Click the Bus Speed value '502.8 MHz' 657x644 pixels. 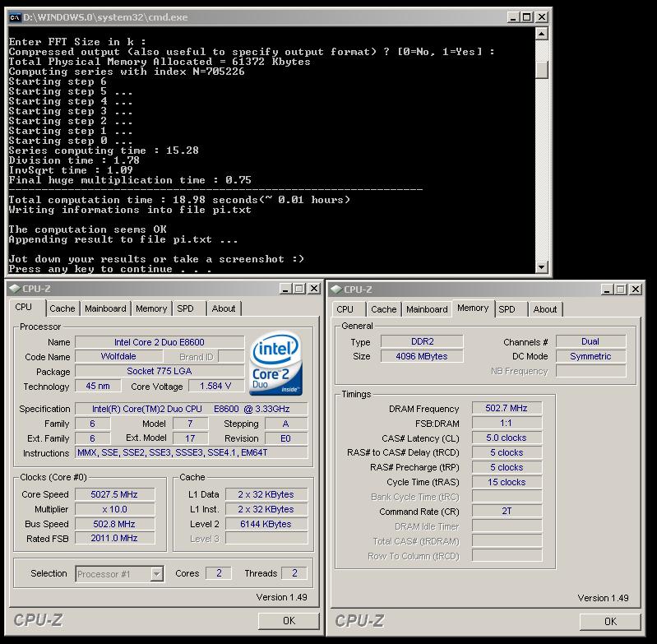115,524
